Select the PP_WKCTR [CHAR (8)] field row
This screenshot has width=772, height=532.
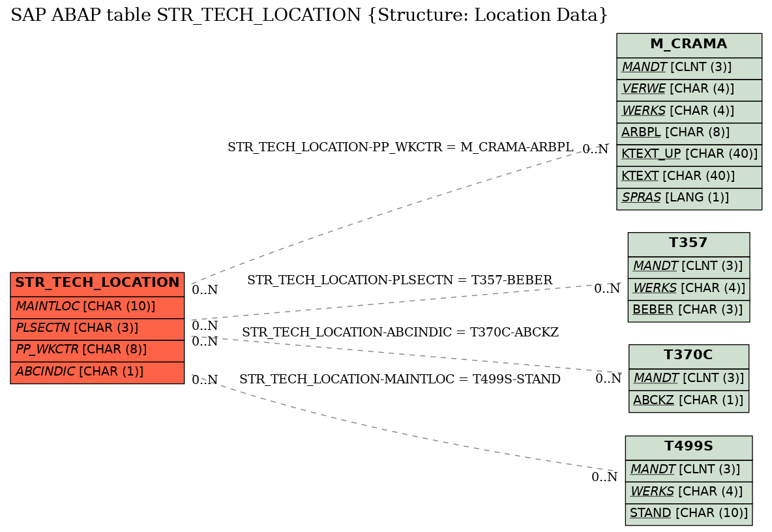coord(98,350)
